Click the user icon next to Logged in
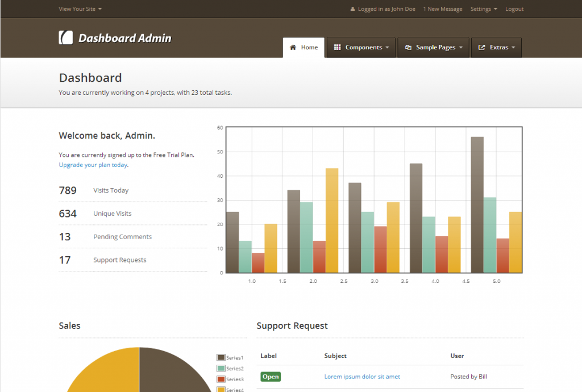The height and width of the screenshot is (392, 582). (352, 9)
